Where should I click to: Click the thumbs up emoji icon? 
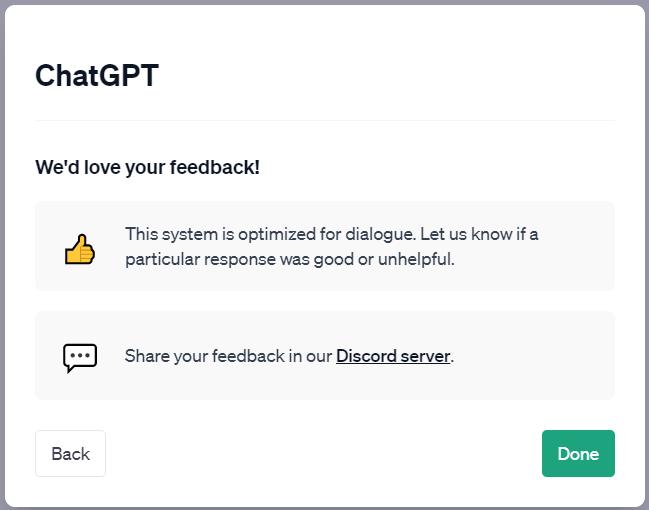click(80, 248)
